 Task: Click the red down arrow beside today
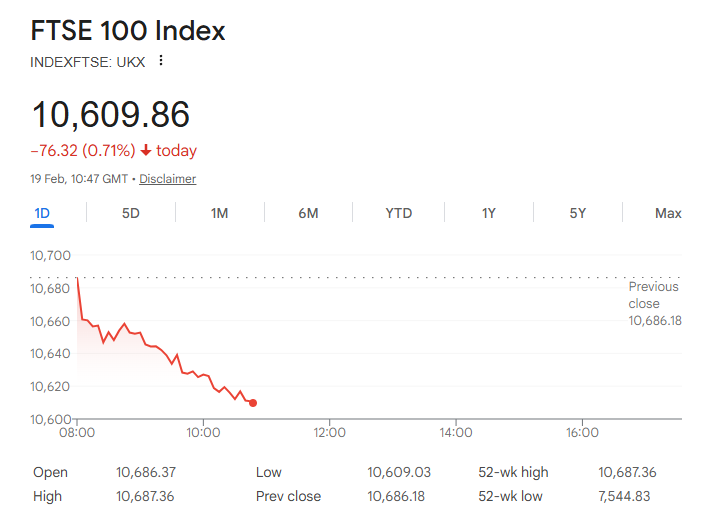pyautogui.click(x=146, y=151)
